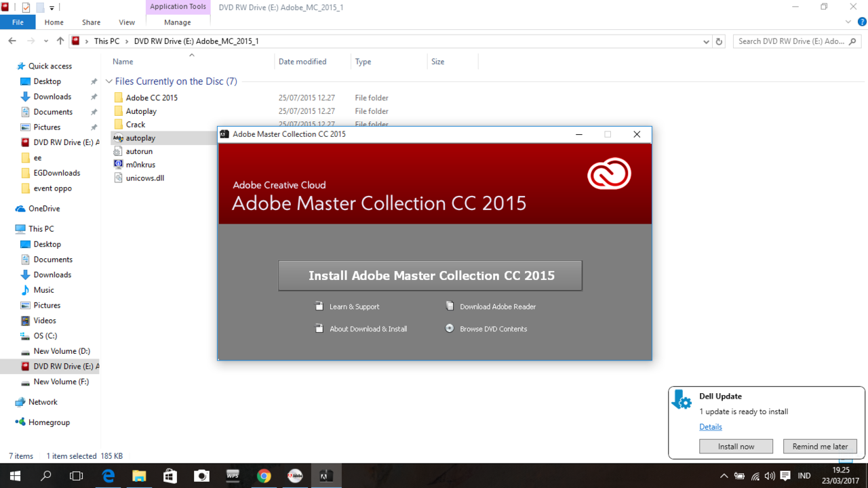Open the Windows Start menu
The height and width of the screenshot is (488, 868).
(15, 476)
